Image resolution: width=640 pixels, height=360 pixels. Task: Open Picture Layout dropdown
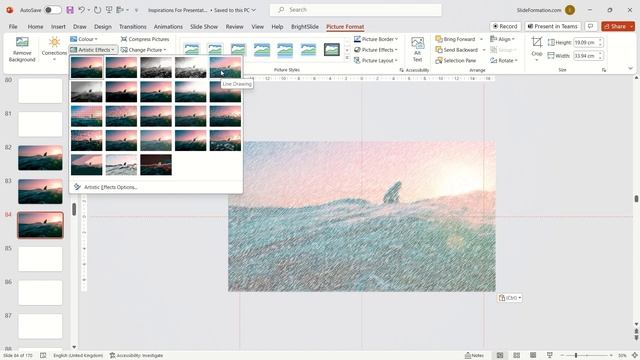376,60
